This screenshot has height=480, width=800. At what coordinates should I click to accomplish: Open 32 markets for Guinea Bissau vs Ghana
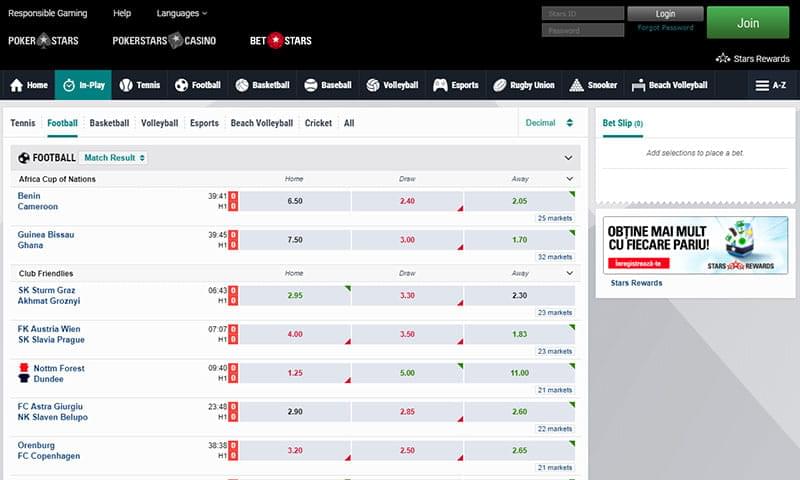point(555,257)
